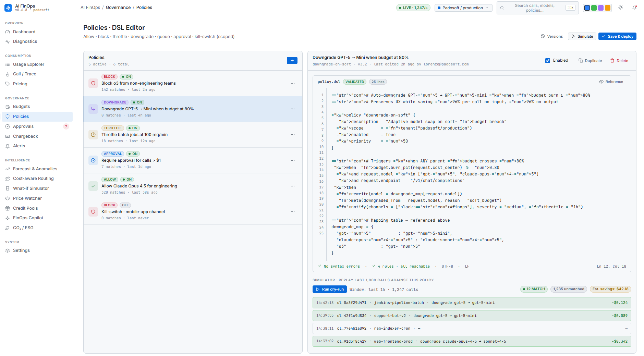This screenshot has height=356, width=644.
Task: Select the green theme swatch
Action: 594,8
